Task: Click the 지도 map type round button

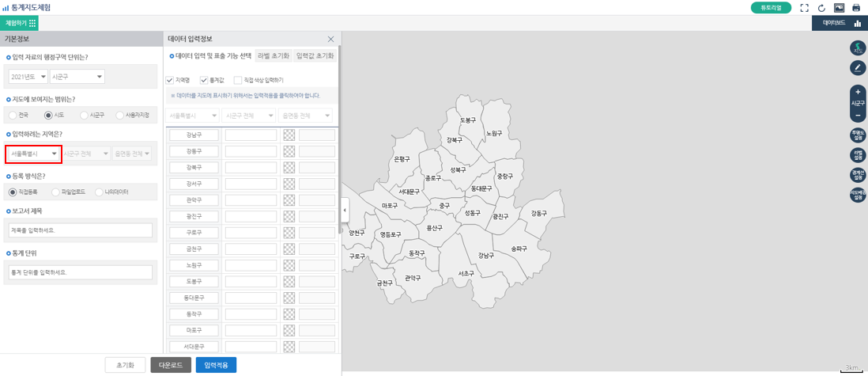Action: tap(858, 48)
